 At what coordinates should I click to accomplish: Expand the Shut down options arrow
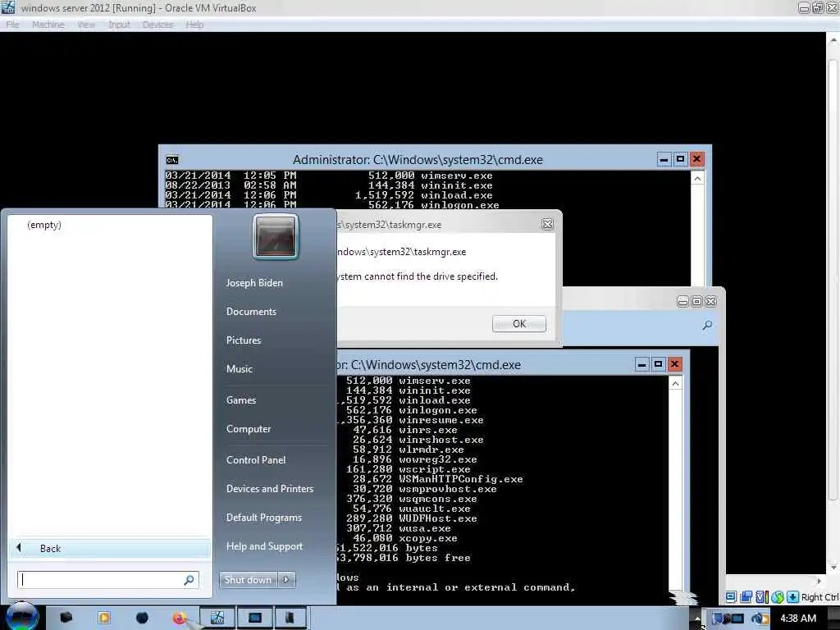pyautogui.click(x=286, y=580)
